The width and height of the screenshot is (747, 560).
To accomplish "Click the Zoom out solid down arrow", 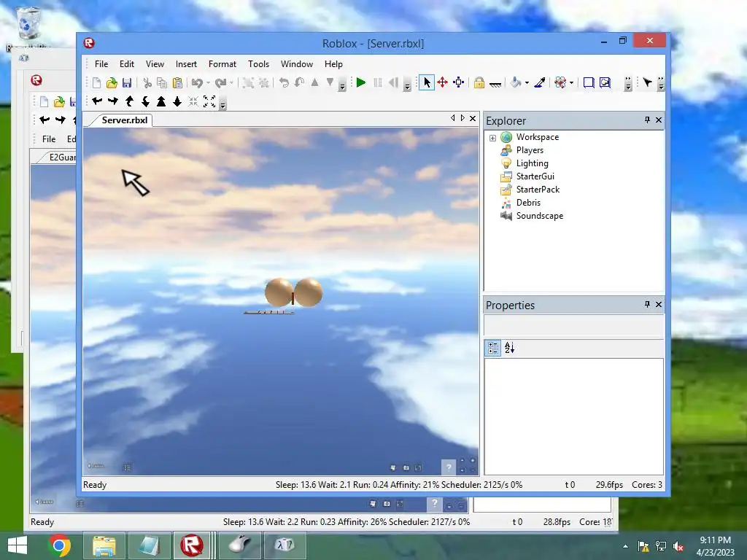I will [177, 101].
